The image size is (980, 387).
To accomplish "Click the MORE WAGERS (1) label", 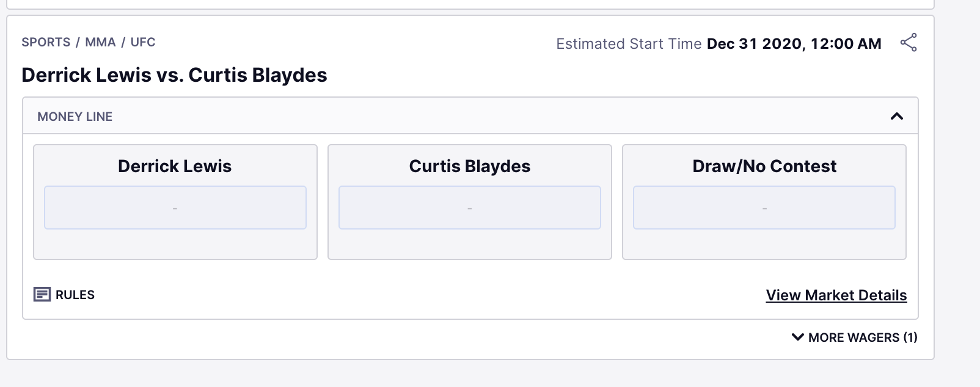I will pos(862,338).
